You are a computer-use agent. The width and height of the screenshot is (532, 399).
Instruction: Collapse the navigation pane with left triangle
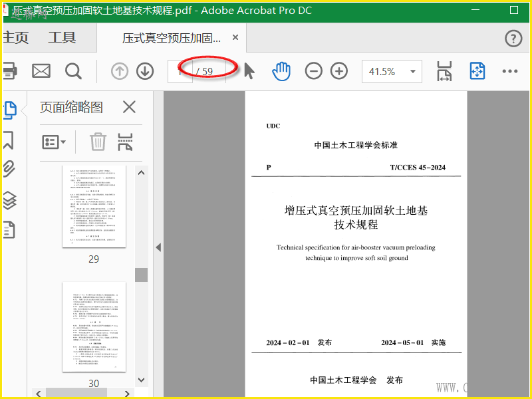158,247
